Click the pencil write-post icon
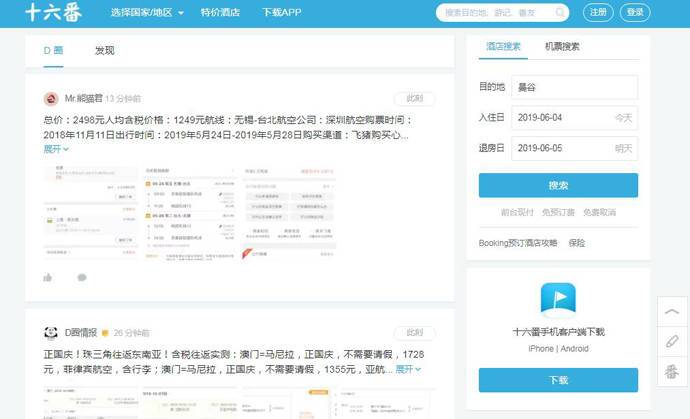The width and height of the screenshot is (690, 419). [x=672, y=341]
